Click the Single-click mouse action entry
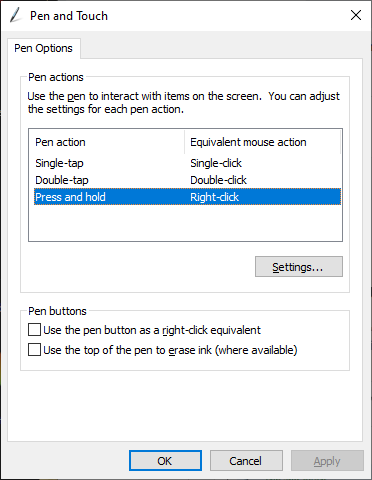The width and height of the screenshot is (372, 480). [x=216, y=163]
